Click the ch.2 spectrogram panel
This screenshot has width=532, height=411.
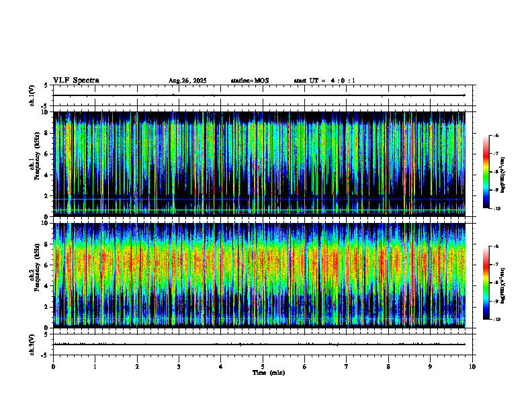(259, 275)
